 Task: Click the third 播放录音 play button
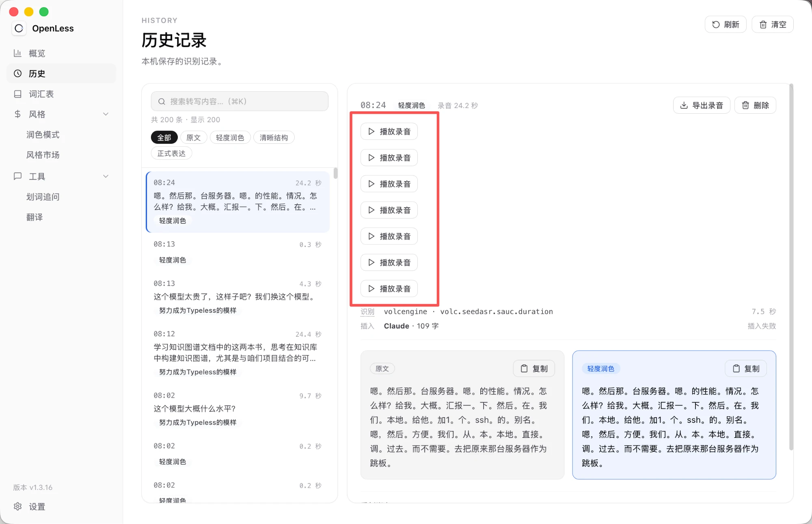(x=389, y=184)
